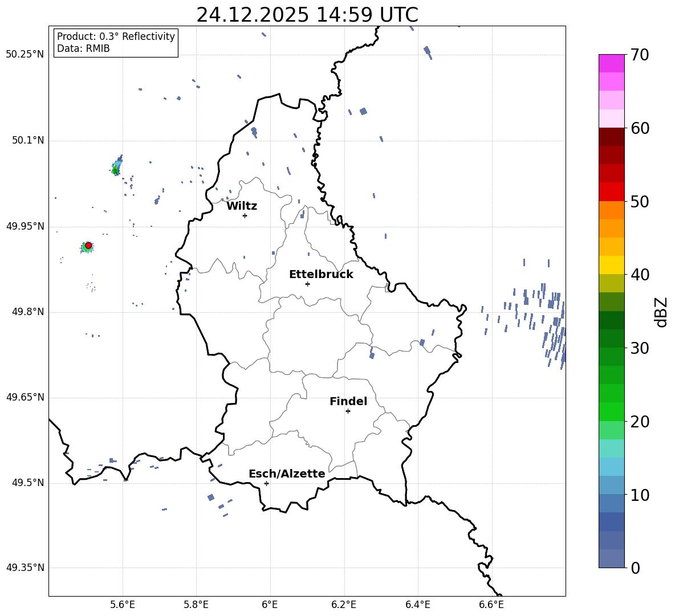Click the Findel station label
The height and width of the screenshot is (616, 675).
[348, 401]
